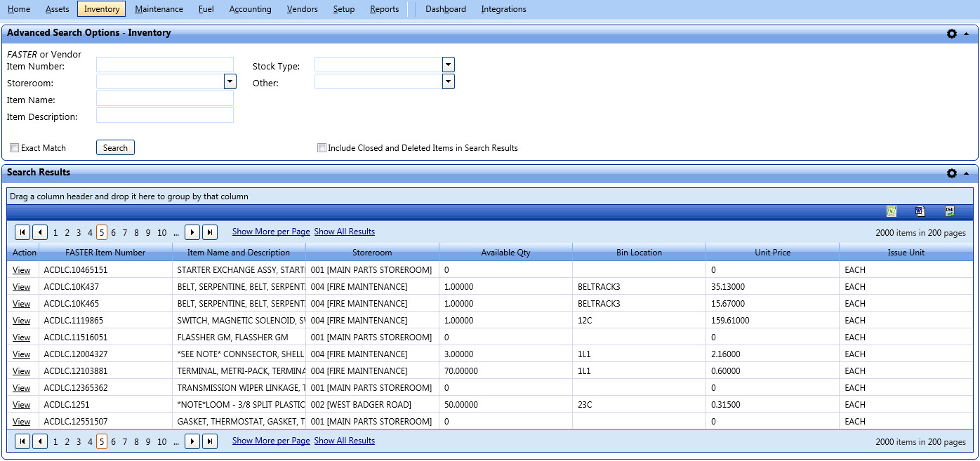View item ACDLC.12004327
980x461 pixels.
21,354
